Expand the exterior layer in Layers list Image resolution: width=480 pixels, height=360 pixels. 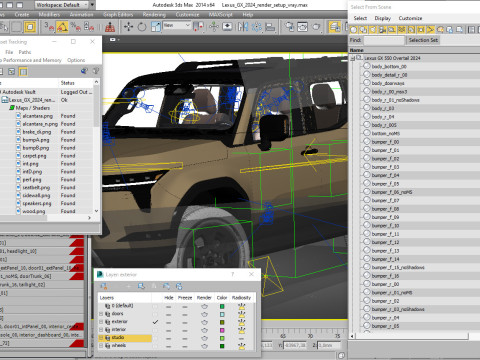point(101,322)
